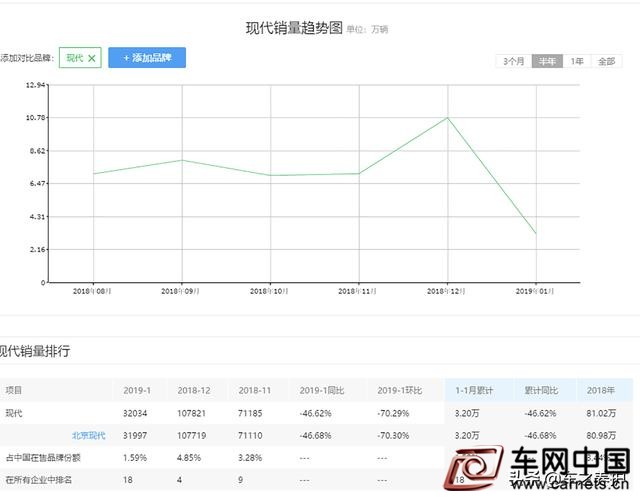
Task: Click the 81.02万 cell
Action: pos(601,413)
